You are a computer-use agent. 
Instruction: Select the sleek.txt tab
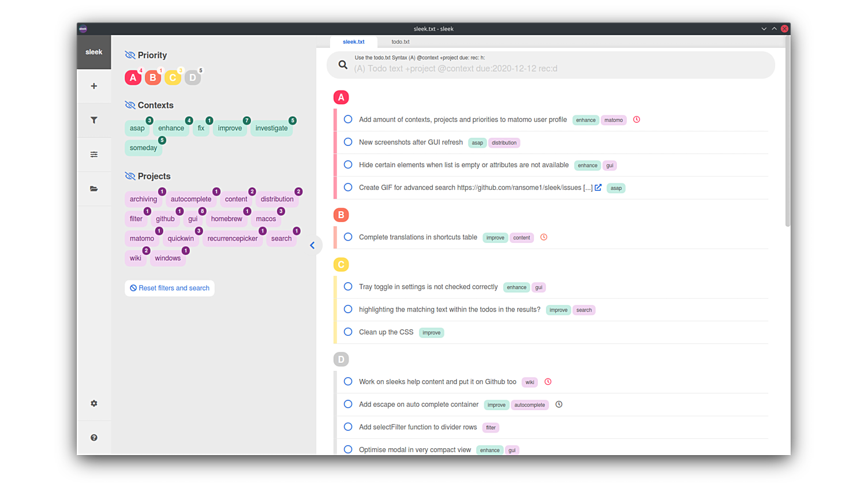coord(353,42)
